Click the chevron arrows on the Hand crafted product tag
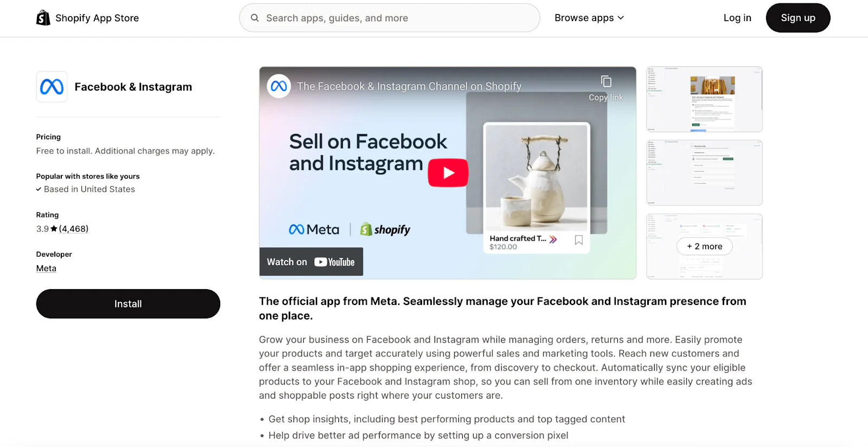Screen dimensions: 868x447 click(x=552, y=238)
